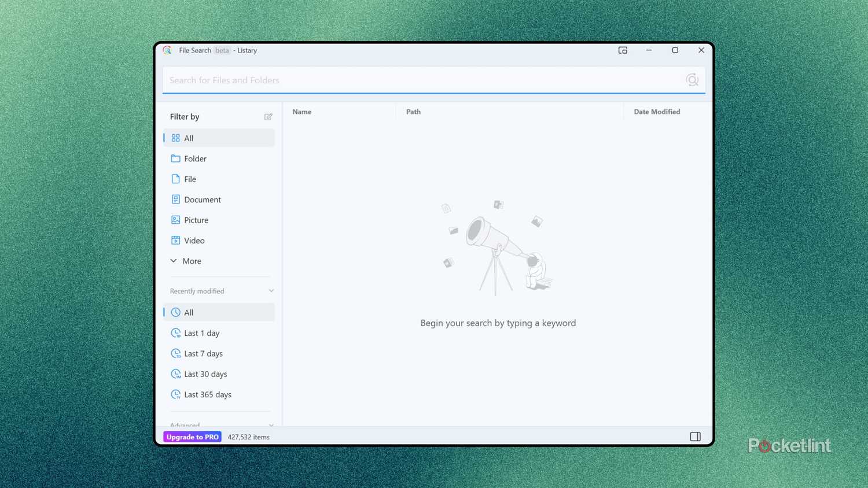Select the Picture filter icon
This screenshot has width=868, height=488.
[x=175, y=220]
